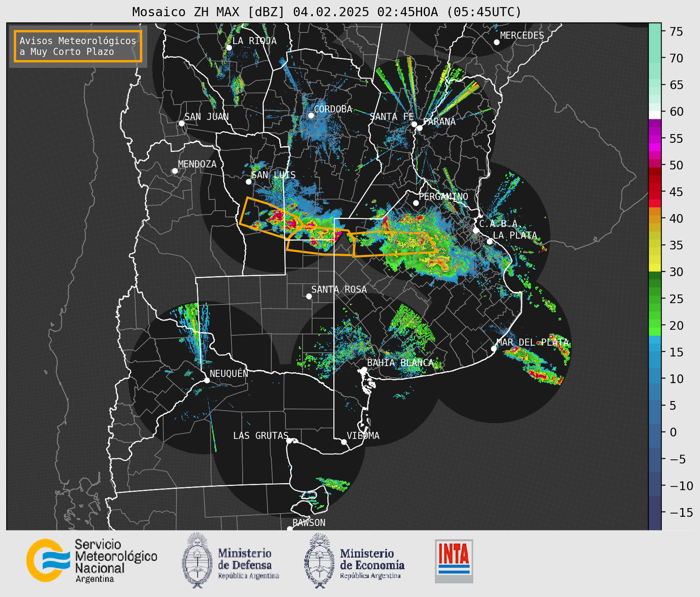
Task: Click the white marker dot at Santa Rosa
Action: click(309, 296)
